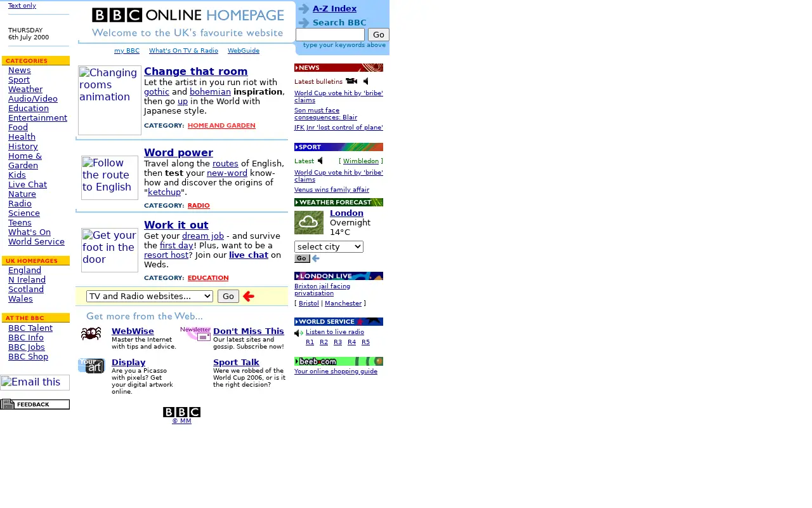Play audio via the Latest bulletins speaker icon

point(366,81)
